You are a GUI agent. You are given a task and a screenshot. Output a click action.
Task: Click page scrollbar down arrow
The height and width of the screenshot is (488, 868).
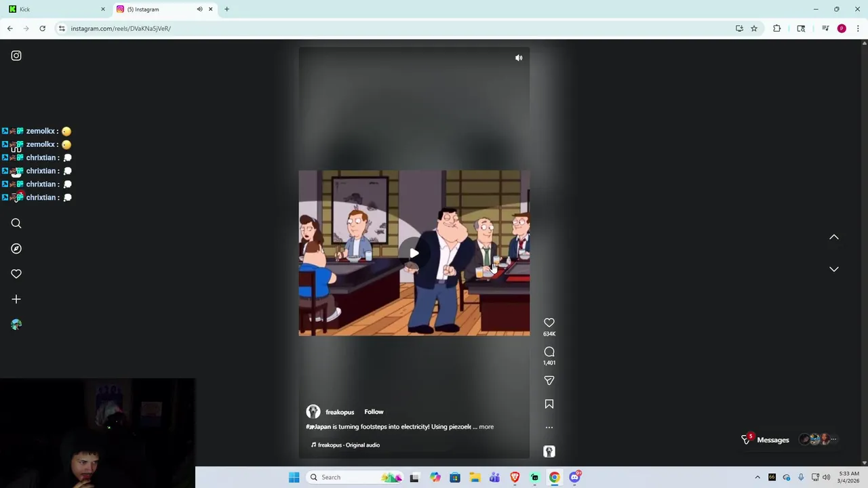coord(864,462)
